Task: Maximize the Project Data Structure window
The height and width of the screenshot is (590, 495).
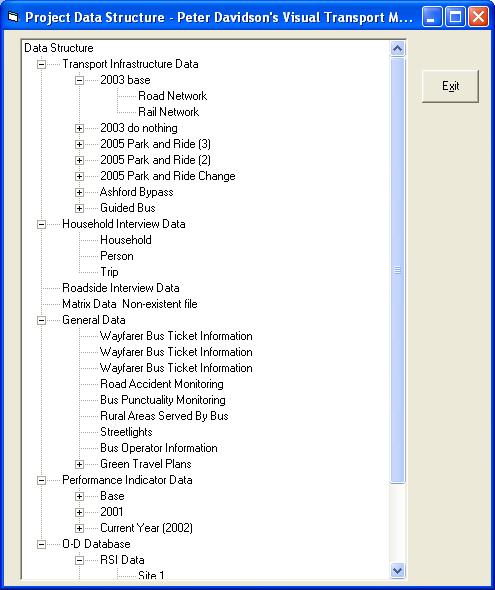Action: click(455, 17)
